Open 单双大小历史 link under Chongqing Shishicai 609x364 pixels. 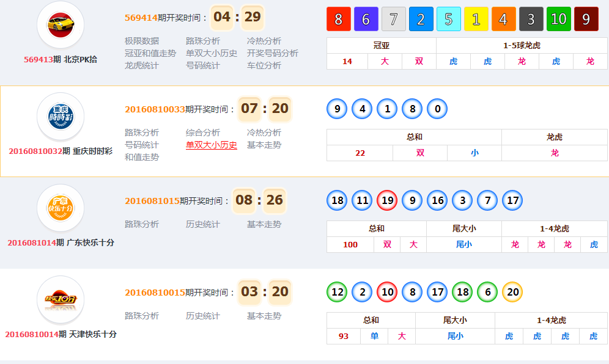coord(211,145)
